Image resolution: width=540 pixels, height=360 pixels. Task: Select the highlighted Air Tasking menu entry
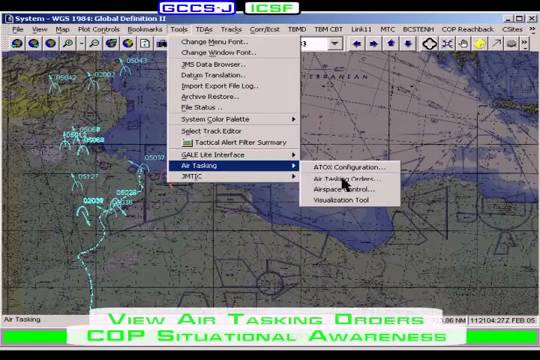tap(234, 166)
